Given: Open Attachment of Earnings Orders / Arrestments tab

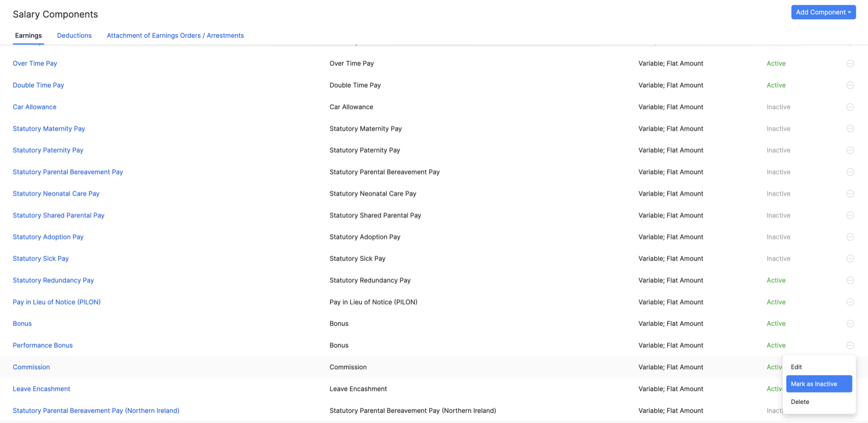Looking at the screenshot, I should click(175, 36).
